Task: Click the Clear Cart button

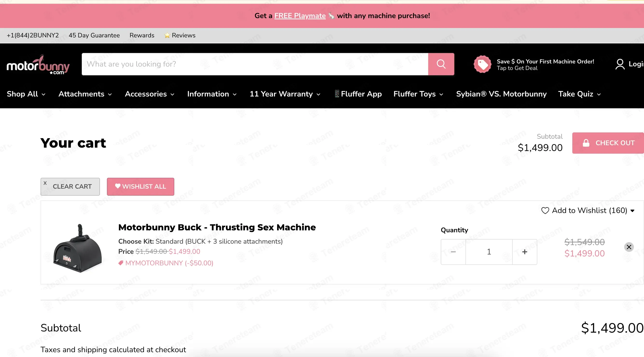Action: point(70,187)
